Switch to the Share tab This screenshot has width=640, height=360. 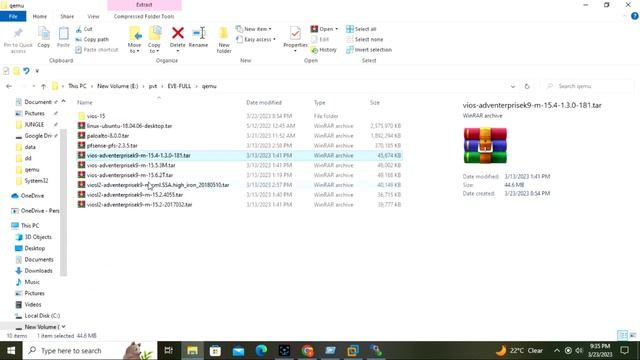67,16
